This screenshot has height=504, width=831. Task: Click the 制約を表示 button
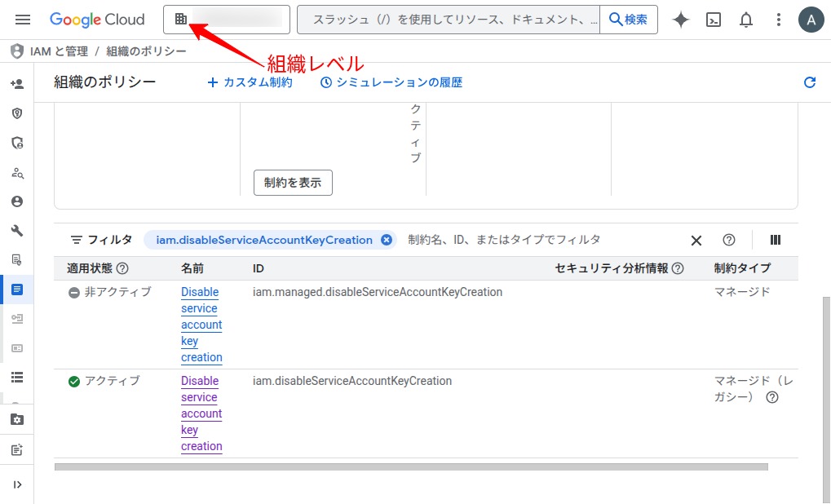[293, 183]
